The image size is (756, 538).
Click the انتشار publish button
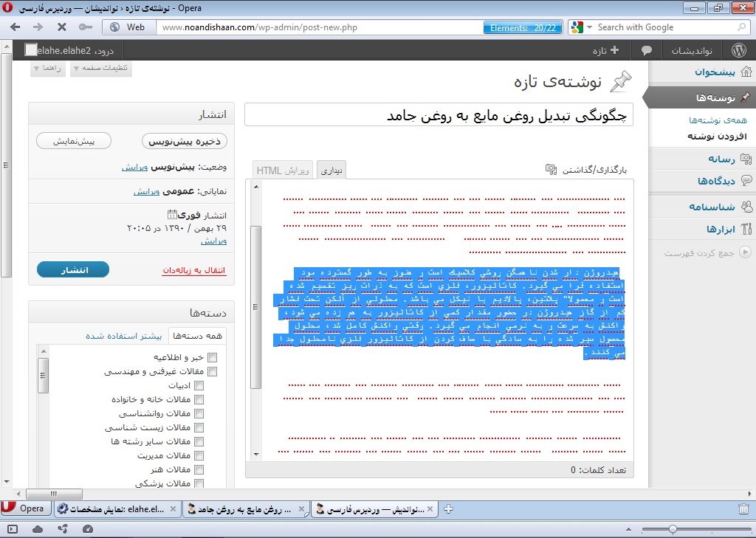click(73, 269)
